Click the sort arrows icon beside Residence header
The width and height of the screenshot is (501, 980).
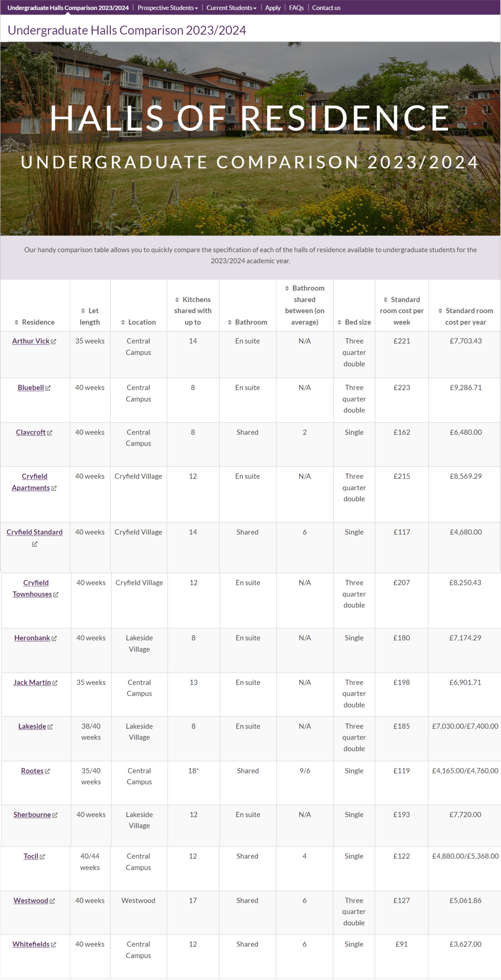[17, 322]
